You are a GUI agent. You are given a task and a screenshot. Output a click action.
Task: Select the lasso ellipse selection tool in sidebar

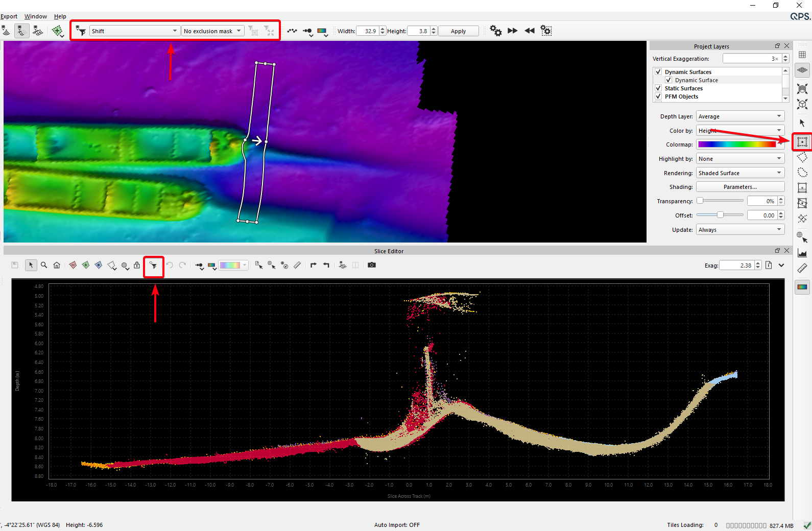802,173
